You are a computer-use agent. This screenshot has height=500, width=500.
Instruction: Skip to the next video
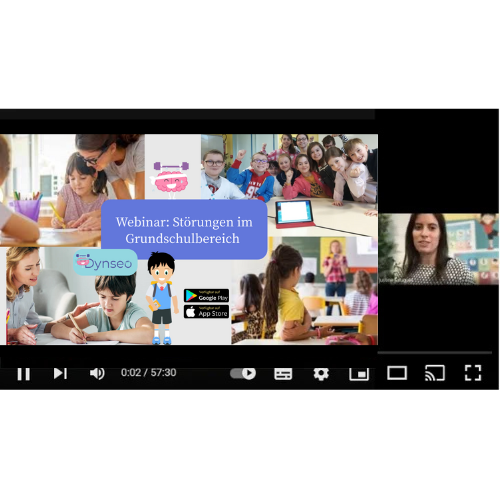click(x=60, y=373)
